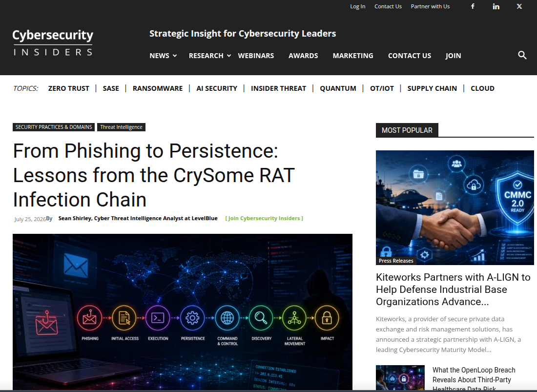Viewport: 537px width, 392px height.
Task: Open the MARKETING menu item
Action: click(x=353, y=56)
